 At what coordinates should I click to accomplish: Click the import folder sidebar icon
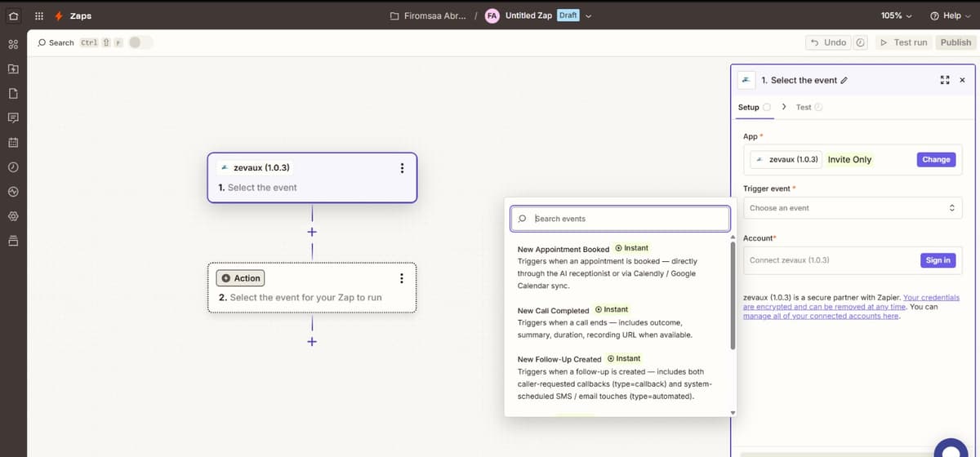(13, 69)
